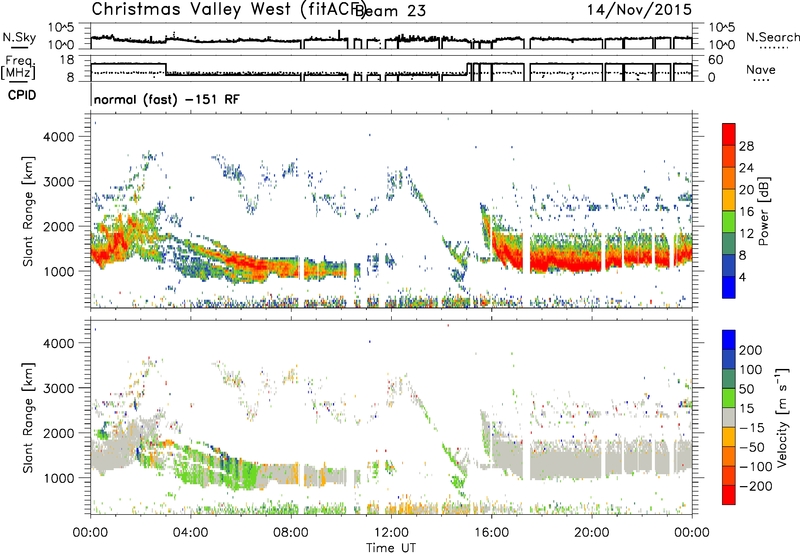Click the "-15" tick on the velocity colorbar
Viewport: 800px width, 554px height.
tap(752, 428)
